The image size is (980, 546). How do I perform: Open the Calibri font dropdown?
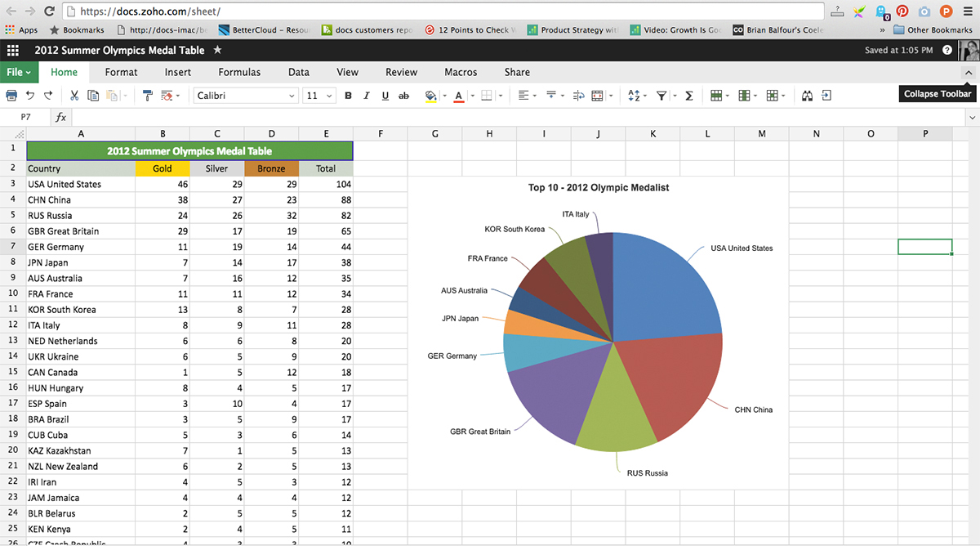(246, 96)
